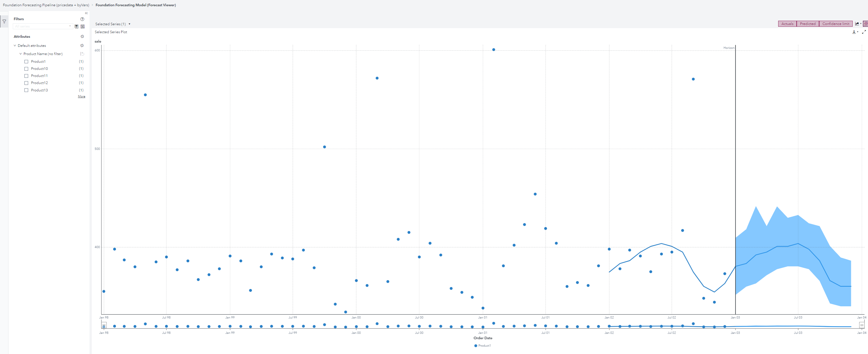Check the Product1 checkbox
Screen dimensions: 868x354
click(x=26, y=62)
